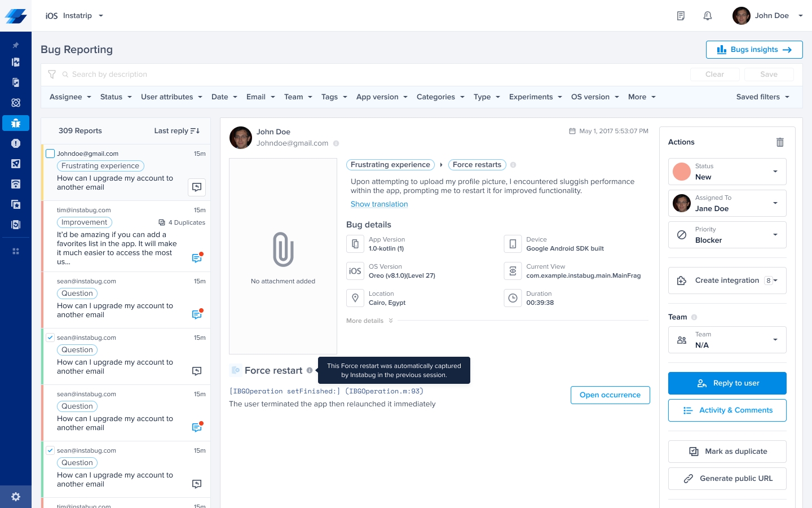
Task: Click the pin icon in left sidebar
Action: click(16, 45)
